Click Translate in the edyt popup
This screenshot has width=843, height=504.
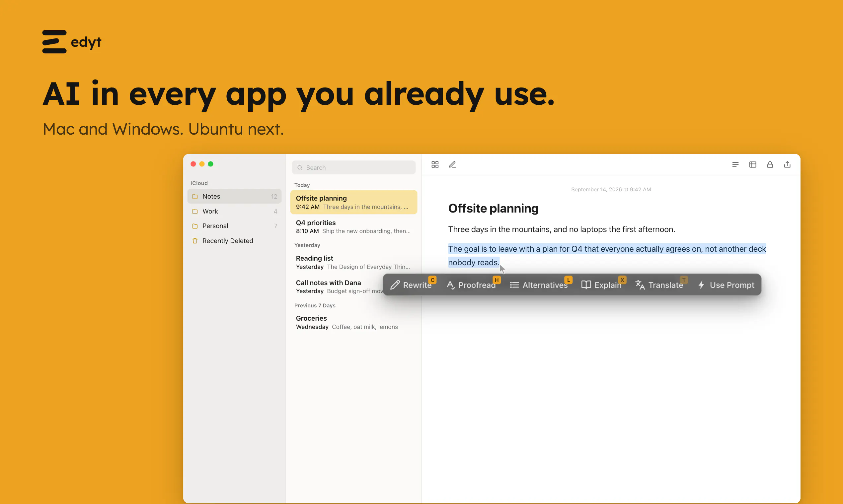click(x=659, y=285)
